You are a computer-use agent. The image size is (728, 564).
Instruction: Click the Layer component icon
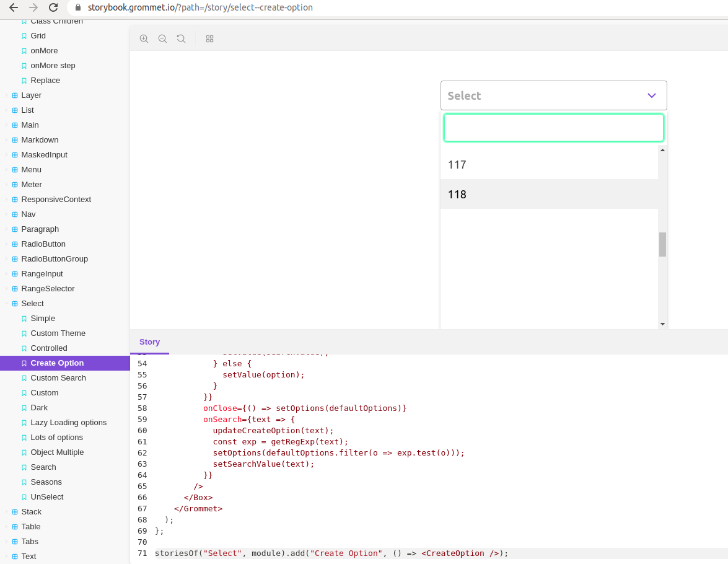[x=15, y=95]
